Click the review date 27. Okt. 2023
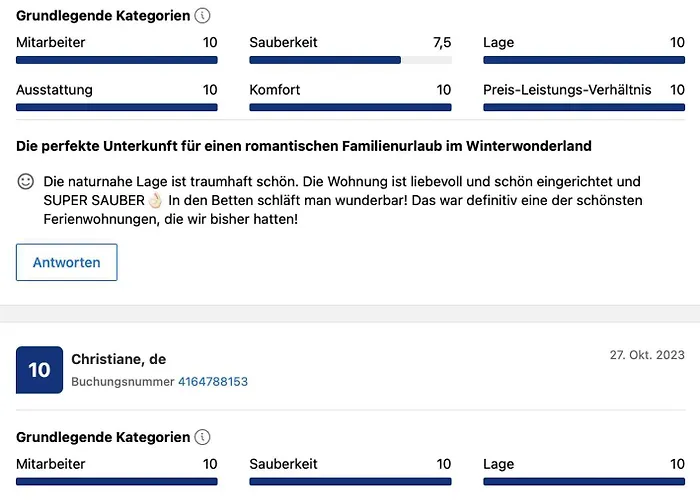Screen dimensions: 700x500 click(647, 355)
